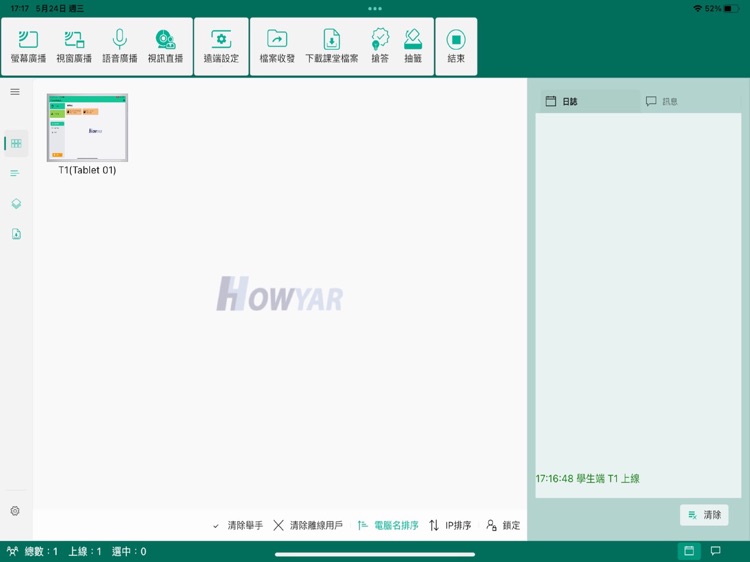Open 抽籤 lottery draw tool

[413, 46]
